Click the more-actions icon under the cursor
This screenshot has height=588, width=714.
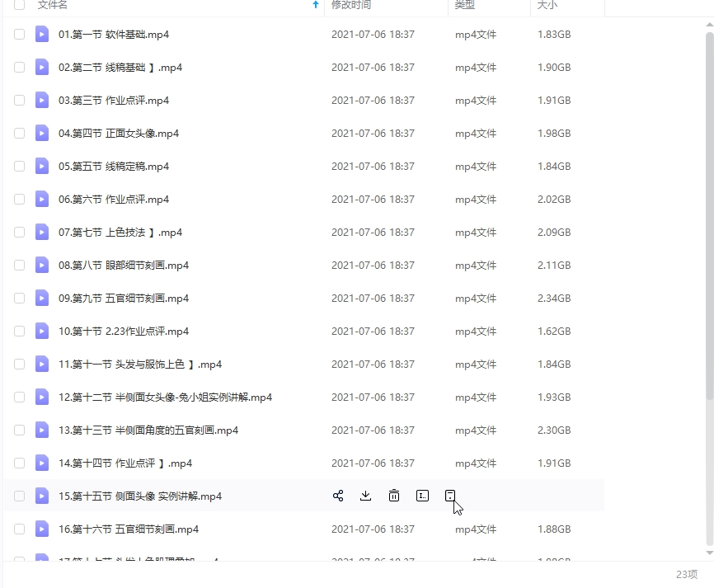[450, 496]
